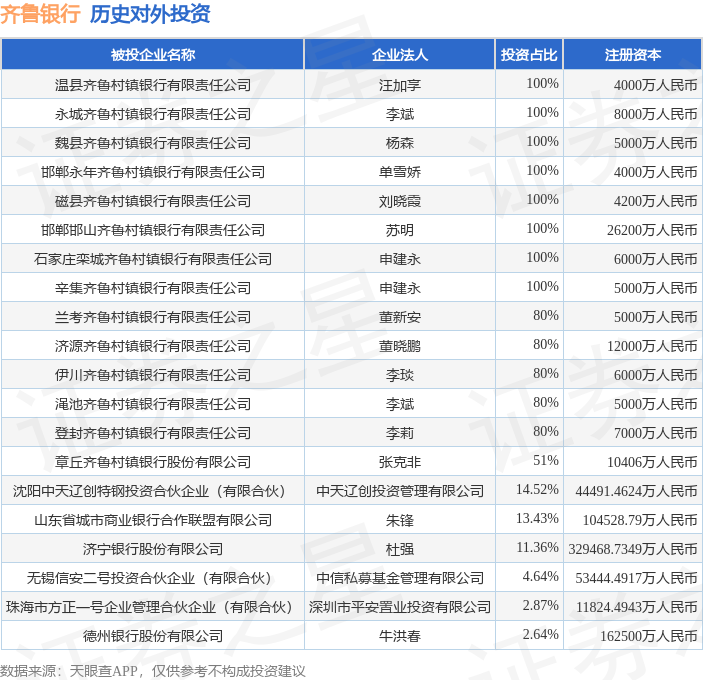This screenshot has height=680, width=703.
Task: Click legal person 牛洪春
Action: (399, 636)
